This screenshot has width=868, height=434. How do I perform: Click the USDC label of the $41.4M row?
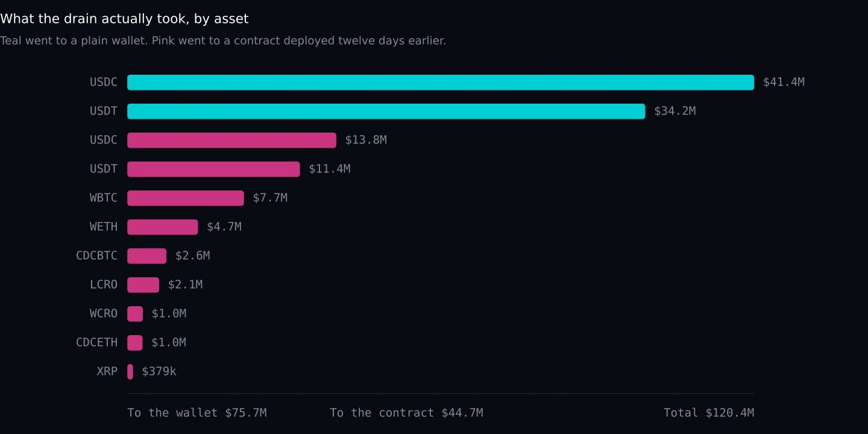coord(104,83)
